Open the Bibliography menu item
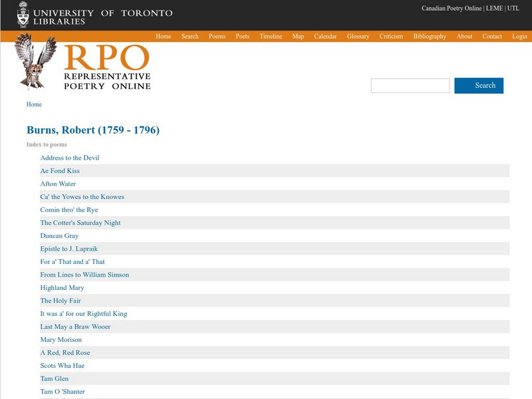This screenshot has height=399, width=532. [x=430, y=37]
